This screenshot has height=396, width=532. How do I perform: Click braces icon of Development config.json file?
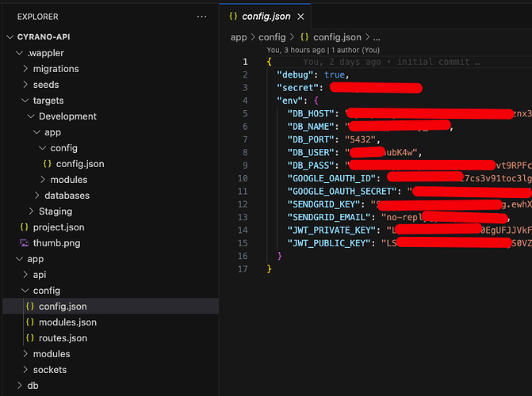coord(47,164)
